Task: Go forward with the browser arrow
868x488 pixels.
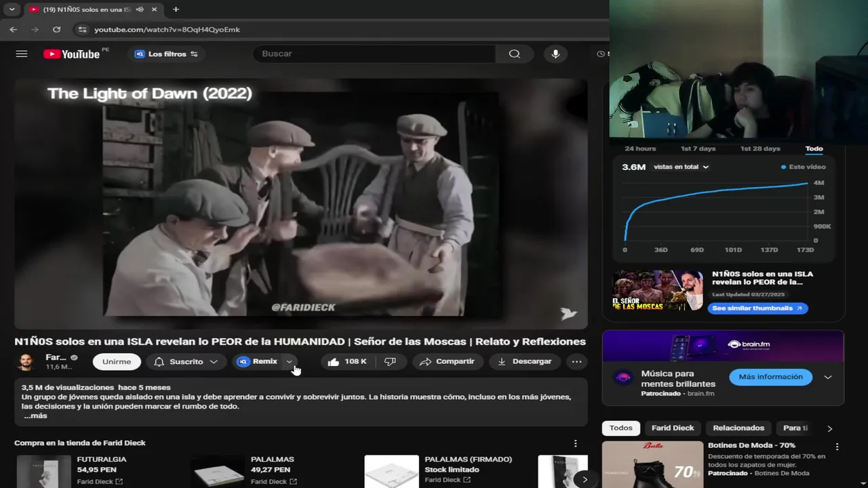Action: [x=35, y=29]
